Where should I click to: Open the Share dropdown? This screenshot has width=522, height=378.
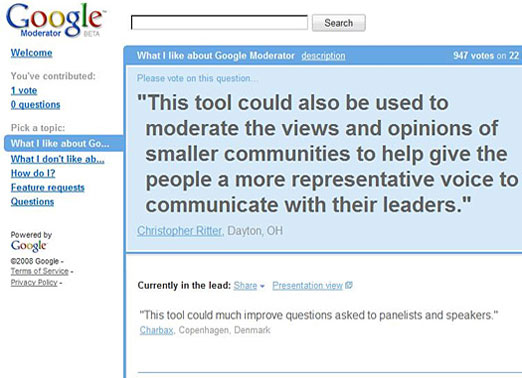(249, 286)
